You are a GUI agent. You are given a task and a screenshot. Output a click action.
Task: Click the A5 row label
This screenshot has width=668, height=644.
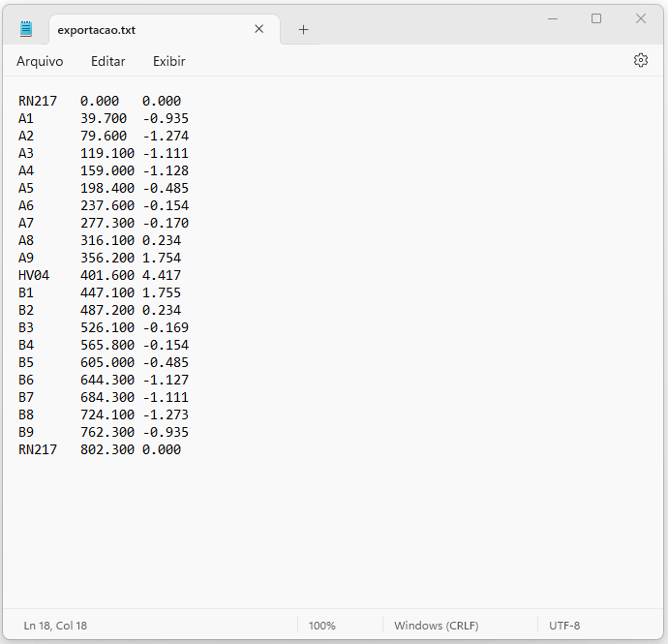(26, 189)
